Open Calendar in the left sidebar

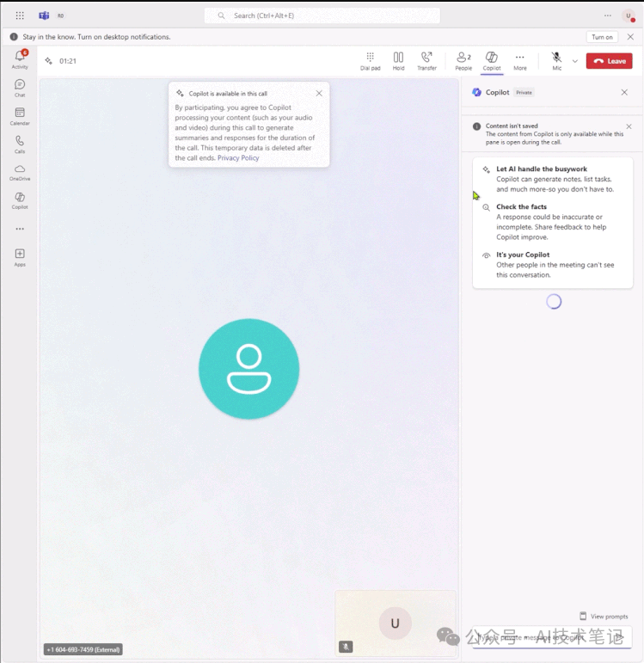(20, 116)
